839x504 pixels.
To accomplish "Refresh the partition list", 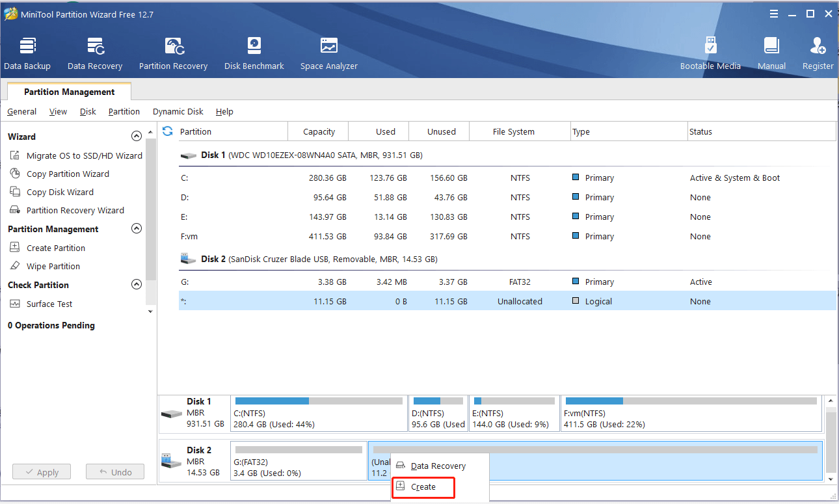I will 168,131.
